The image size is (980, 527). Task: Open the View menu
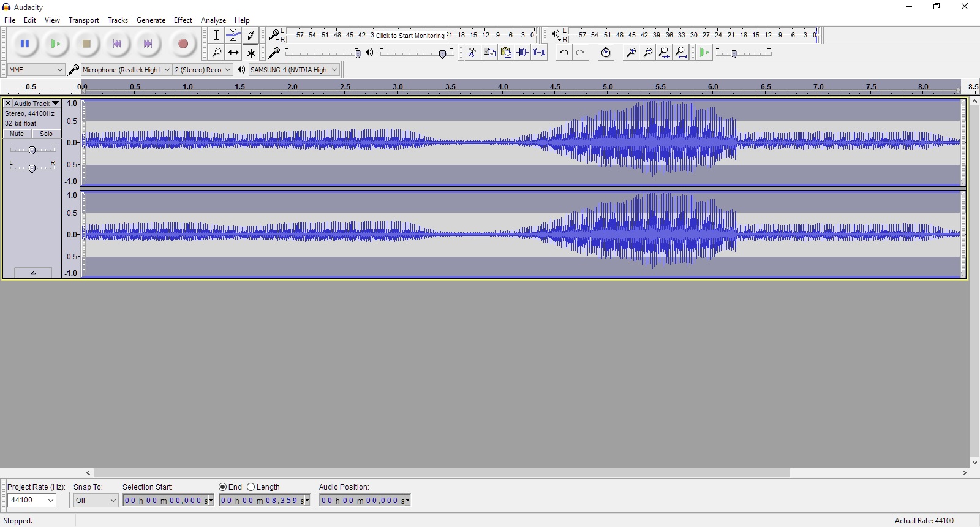[52, 20]
